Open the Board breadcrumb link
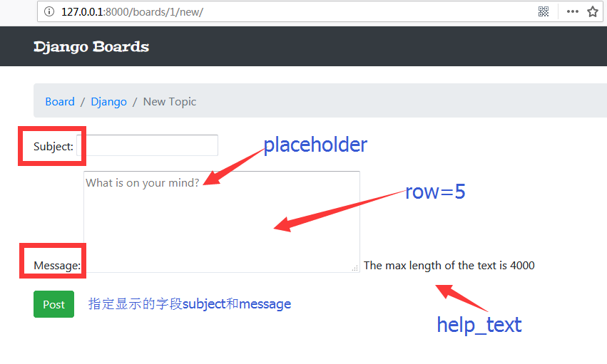This screenshot has width=607, height=364. pos(60,102)
